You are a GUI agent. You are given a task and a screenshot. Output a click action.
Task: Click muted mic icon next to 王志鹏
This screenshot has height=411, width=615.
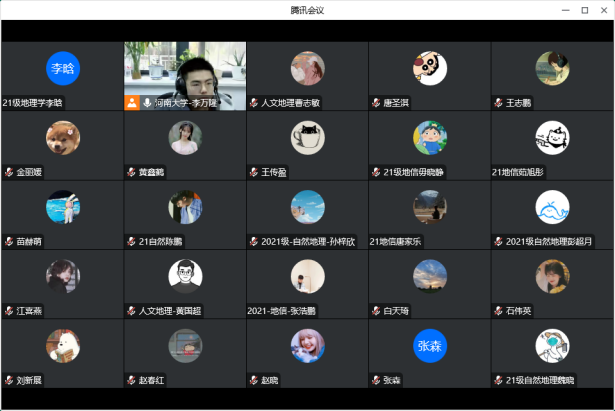point(498,102)
